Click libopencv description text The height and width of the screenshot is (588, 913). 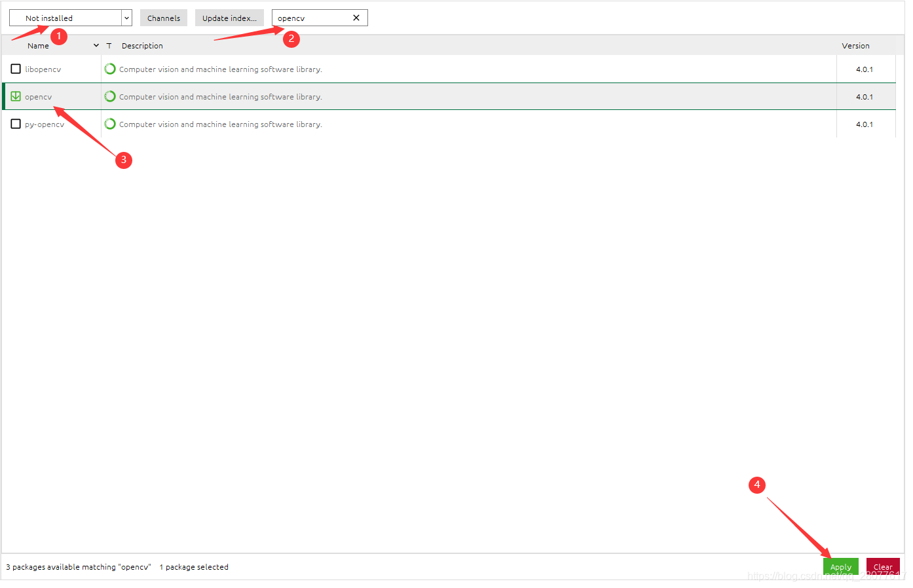tap(220, 69)
